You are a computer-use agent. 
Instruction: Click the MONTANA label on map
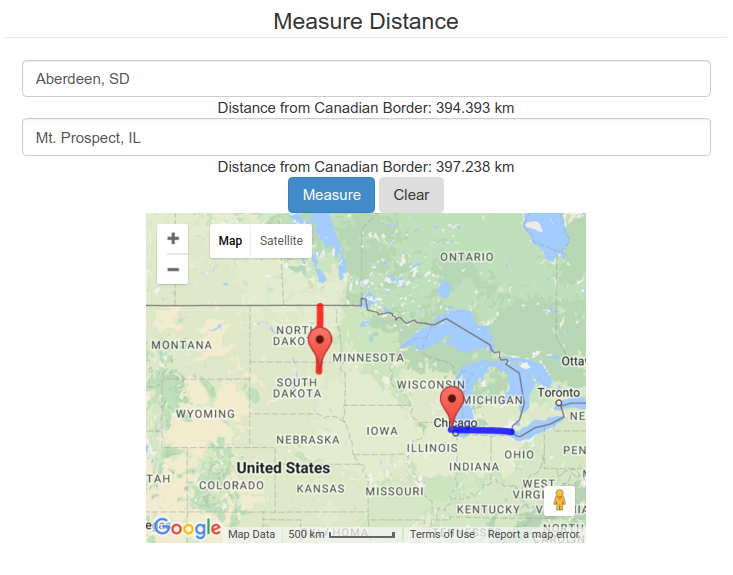click(182, 345)
